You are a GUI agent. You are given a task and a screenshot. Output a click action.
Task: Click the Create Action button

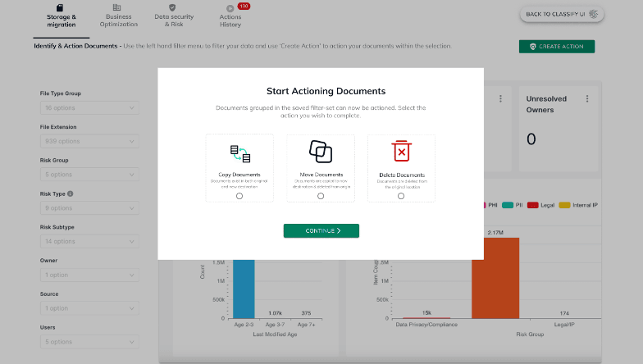pos(556,47)
